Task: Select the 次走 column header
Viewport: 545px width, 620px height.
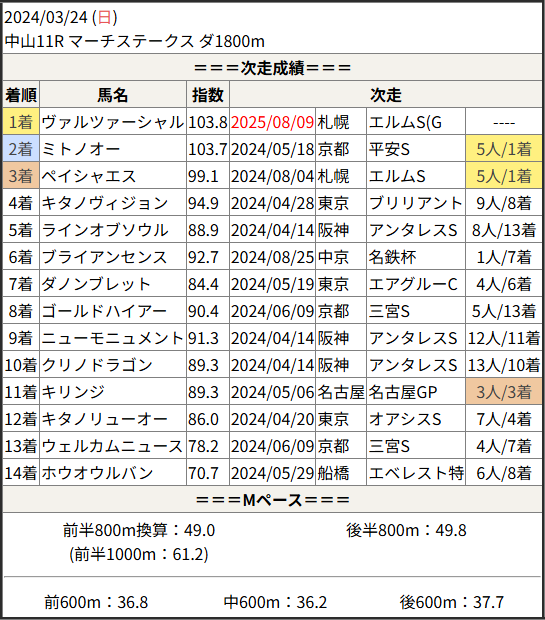Action: pyautogui.click(x=386, y=95)
